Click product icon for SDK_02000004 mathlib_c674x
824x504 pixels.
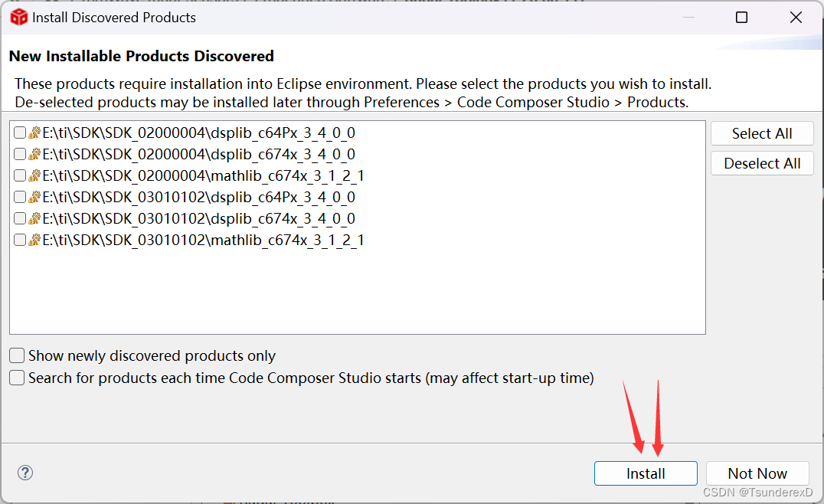click(x=34, y=175)
